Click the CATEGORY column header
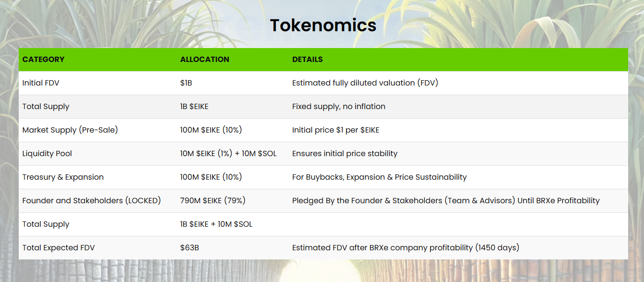This screenshot has width=644, height=282. tap(43, 60)
